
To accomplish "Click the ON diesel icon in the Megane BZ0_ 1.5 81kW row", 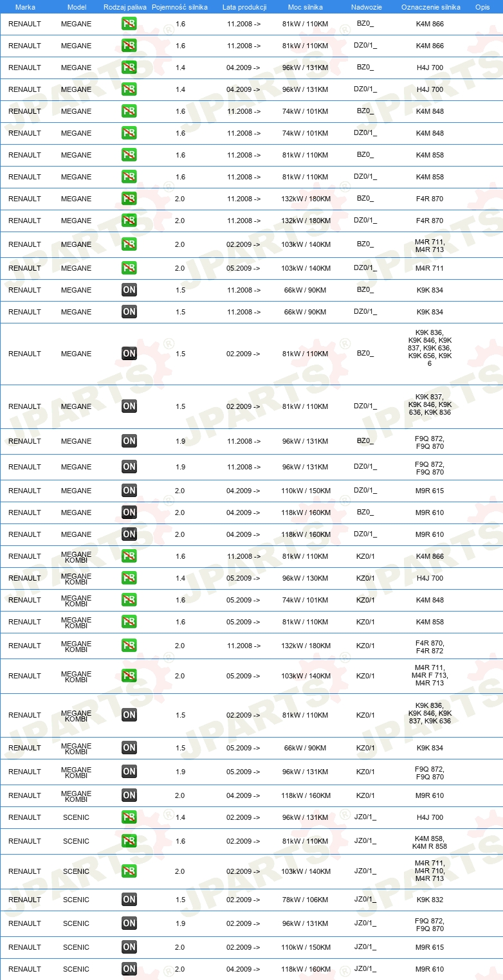I will [129, 354].
